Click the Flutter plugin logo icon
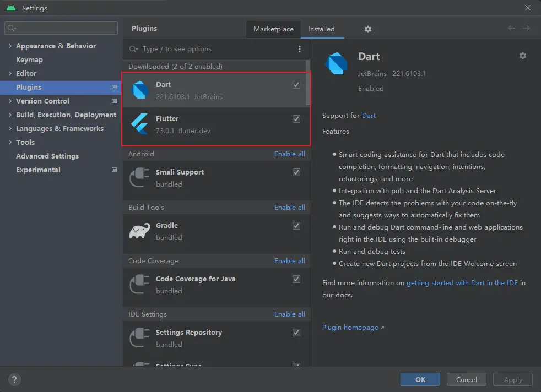 point(140,124)
